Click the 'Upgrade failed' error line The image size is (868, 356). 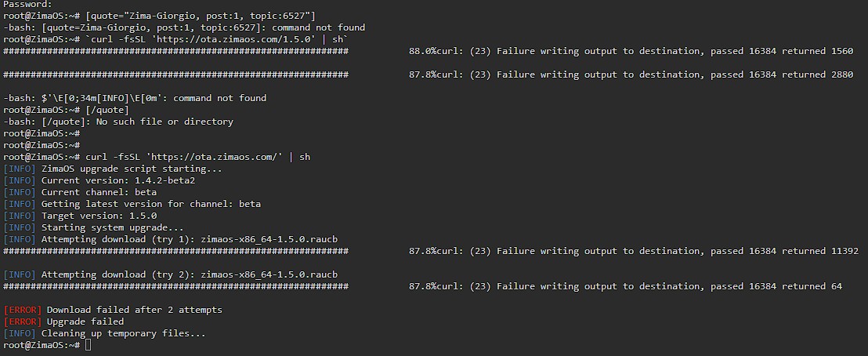[x=85, y=321]
